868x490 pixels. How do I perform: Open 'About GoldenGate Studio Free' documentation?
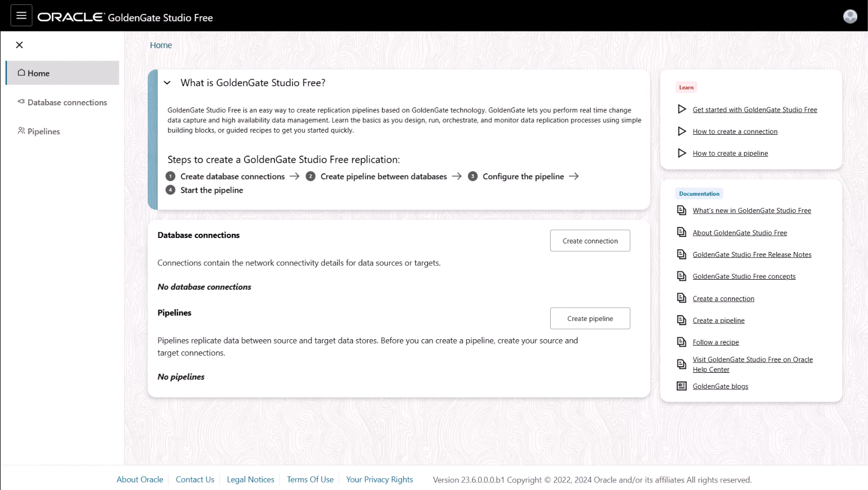point(740,233)
